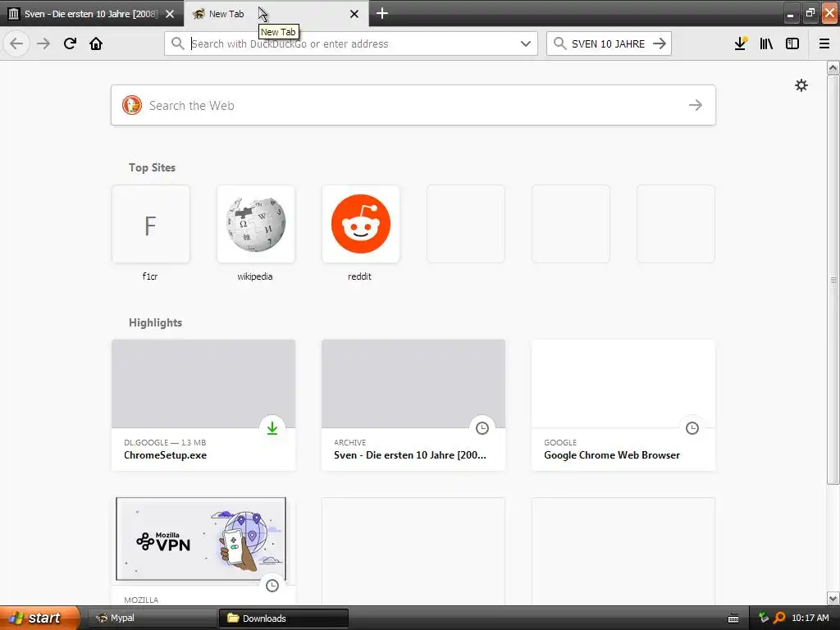Expand the address bar history dropdown
This screenshot has width=840, height=630.
tap(526, 43)
